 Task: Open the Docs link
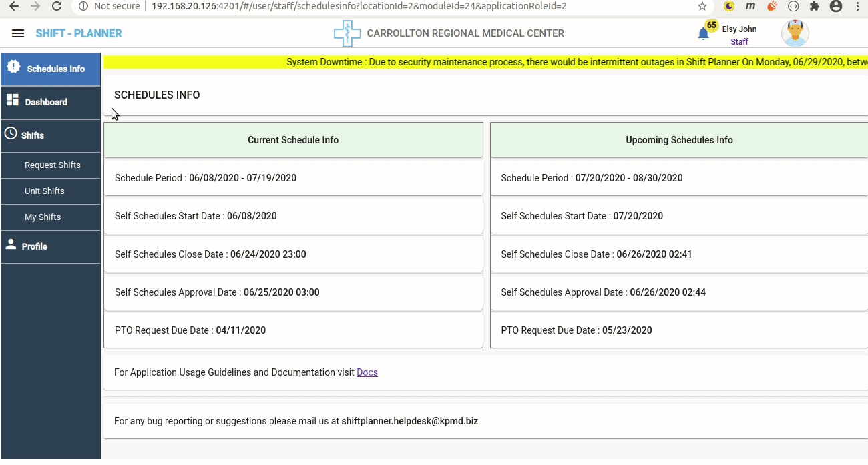(367, 372)
